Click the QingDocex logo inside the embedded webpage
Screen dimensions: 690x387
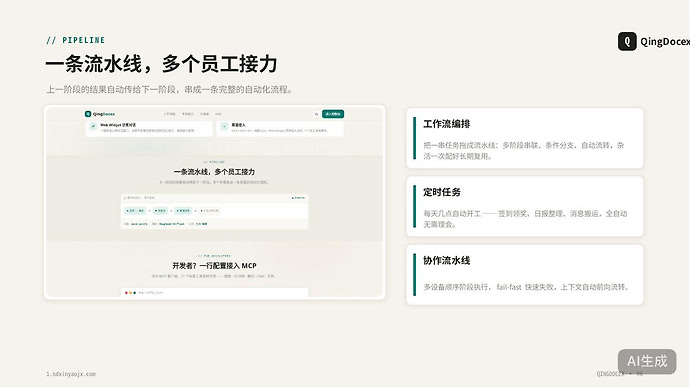pyautogui.click(x=100, y=114)
